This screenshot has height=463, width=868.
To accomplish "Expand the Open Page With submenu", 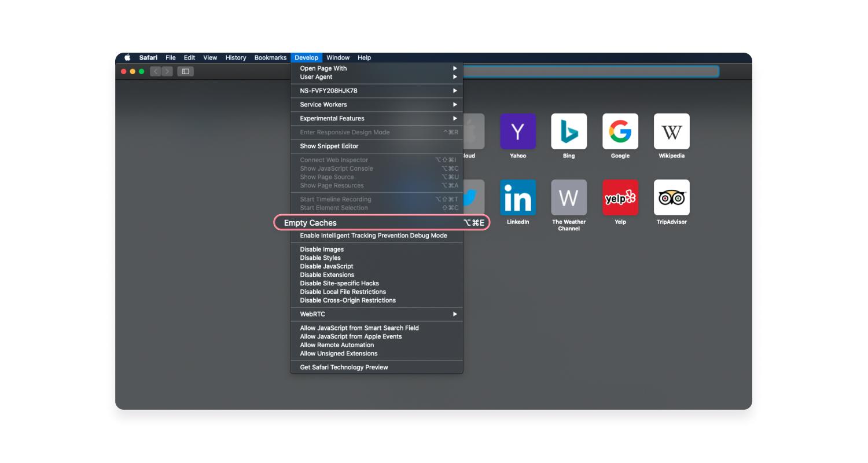I will point(377,68).
